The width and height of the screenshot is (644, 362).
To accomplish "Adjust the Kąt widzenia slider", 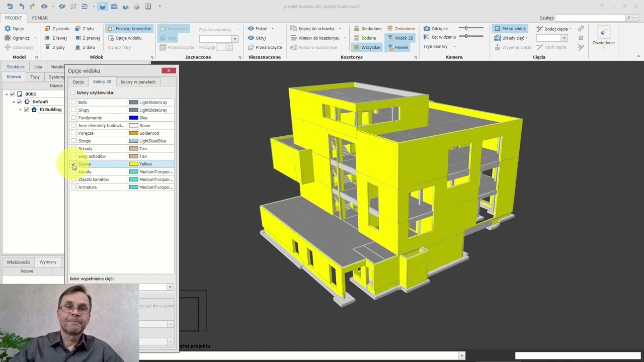I will click(471, 37).
